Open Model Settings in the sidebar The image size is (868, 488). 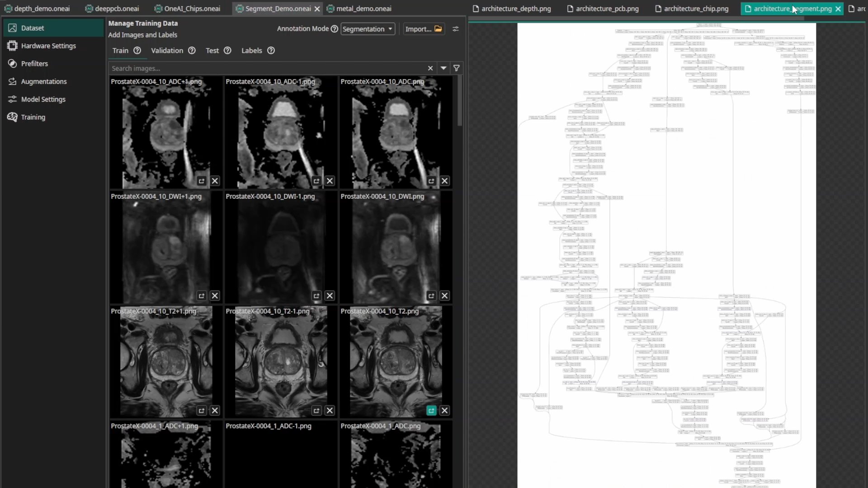tap(42, 99)
